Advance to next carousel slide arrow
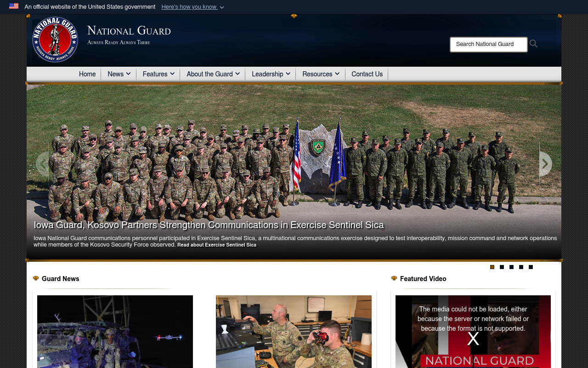The height and width of the screenshot is (368, 588). [x=546, y=164]
